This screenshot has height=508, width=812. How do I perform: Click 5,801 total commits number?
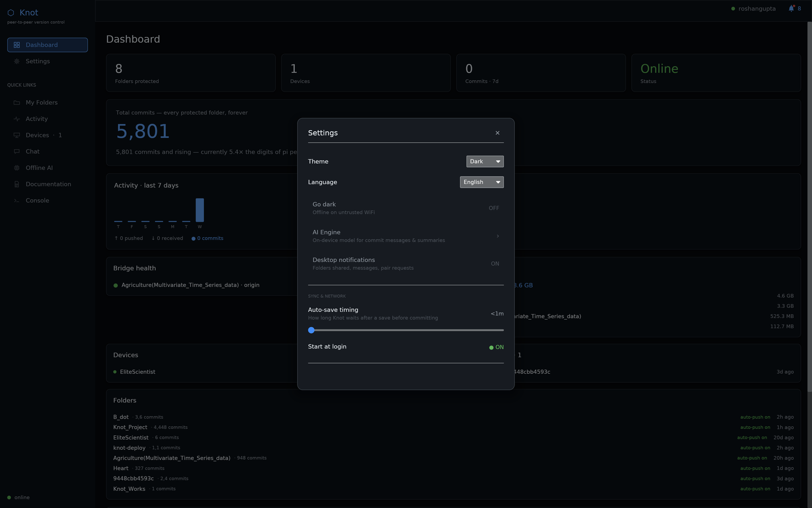143,132
